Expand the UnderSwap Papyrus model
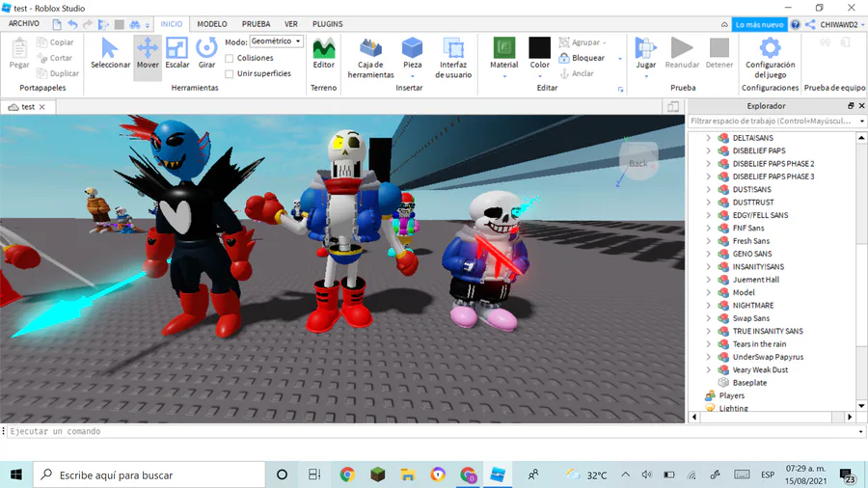 pos(708,357)
